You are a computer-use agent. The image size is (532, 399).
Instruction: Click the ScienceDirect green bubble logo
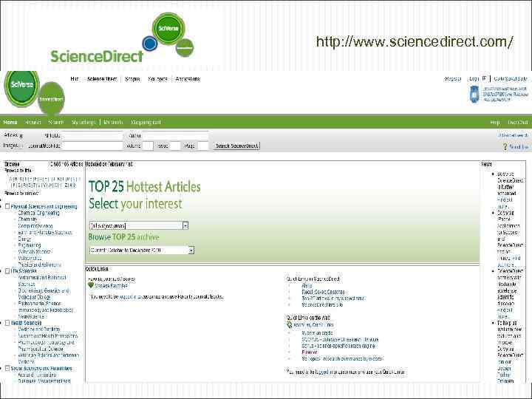(51, 98)
